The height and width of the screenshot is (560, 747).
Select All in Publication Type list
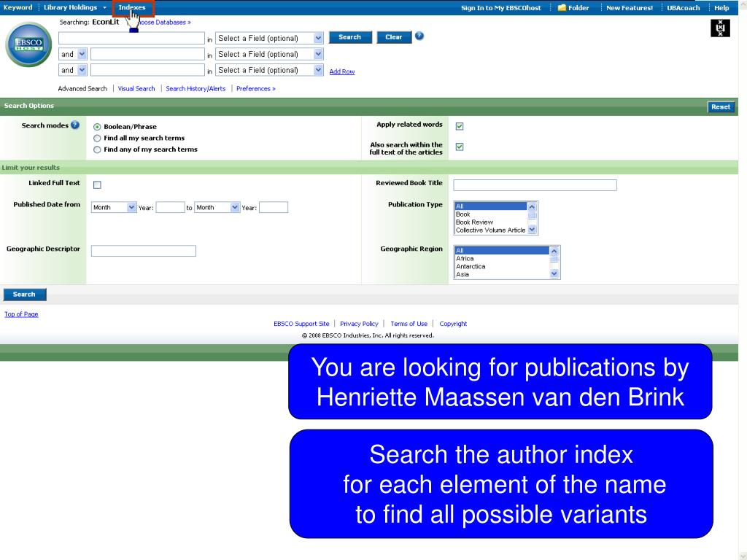(x=491, y=206)
